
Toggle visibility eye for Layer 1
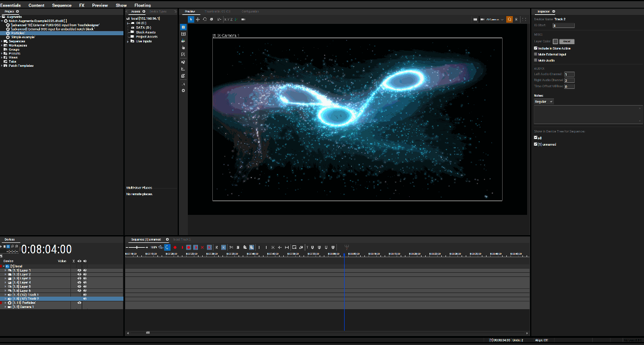coord(79,270)
